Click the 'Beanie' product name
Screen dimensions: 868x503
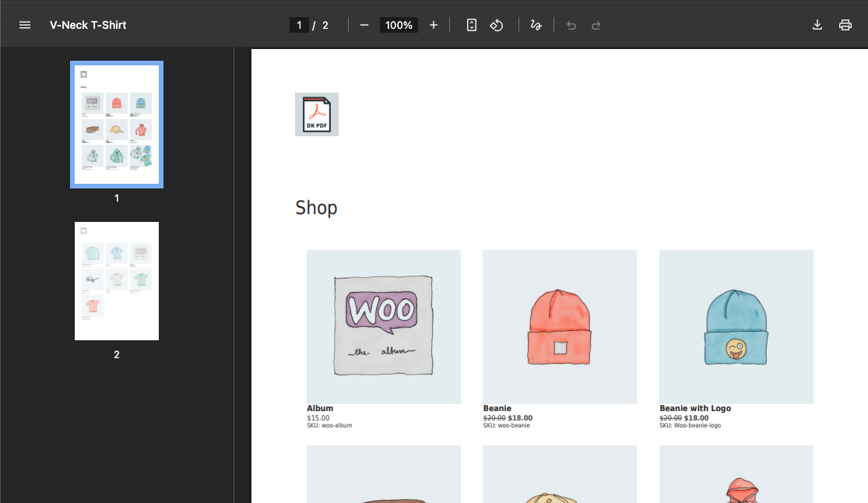click(497, 408)
